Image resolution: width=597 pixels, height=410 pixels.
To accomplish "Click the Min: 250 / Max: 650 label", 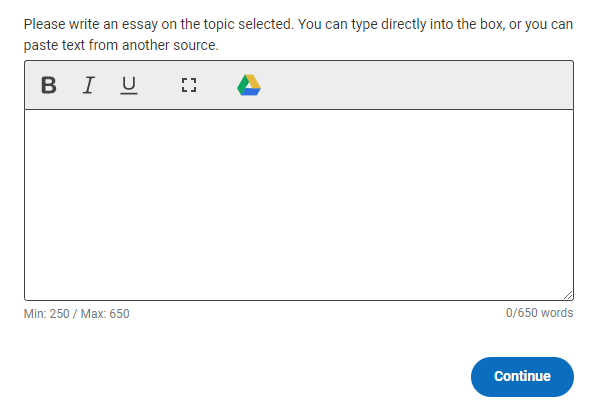I will click(77, 314).
